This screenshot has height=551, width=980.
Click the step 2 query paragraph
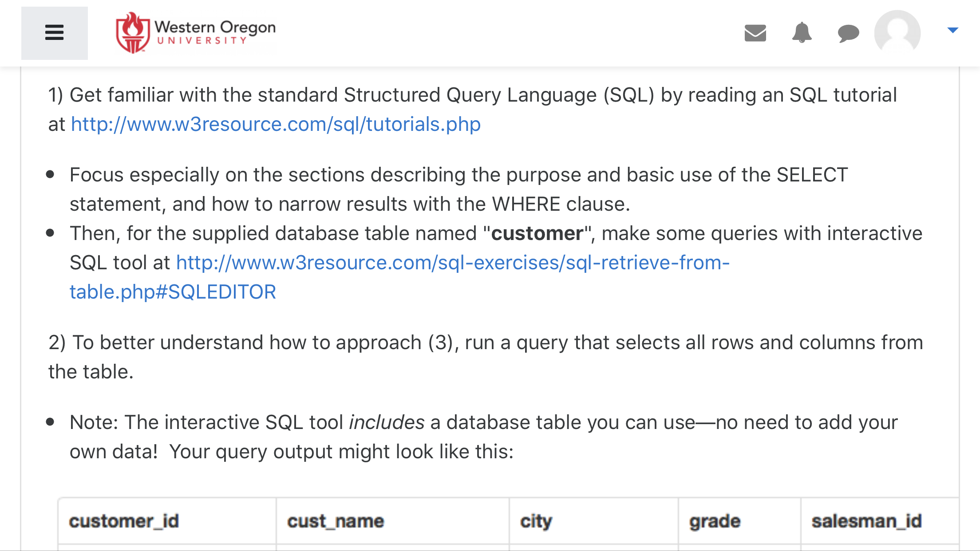click(x=486, y=357)
